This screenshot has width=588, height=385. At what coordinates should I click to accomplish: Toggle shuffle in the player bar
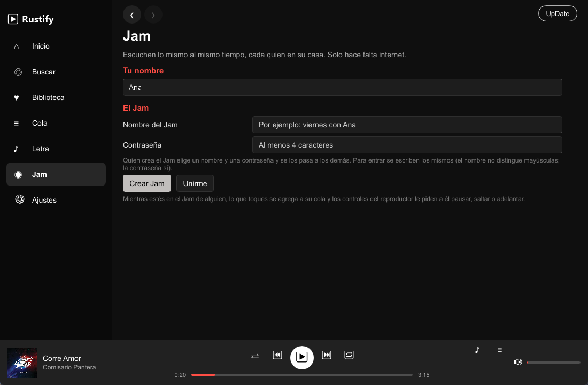pos(255,356)
